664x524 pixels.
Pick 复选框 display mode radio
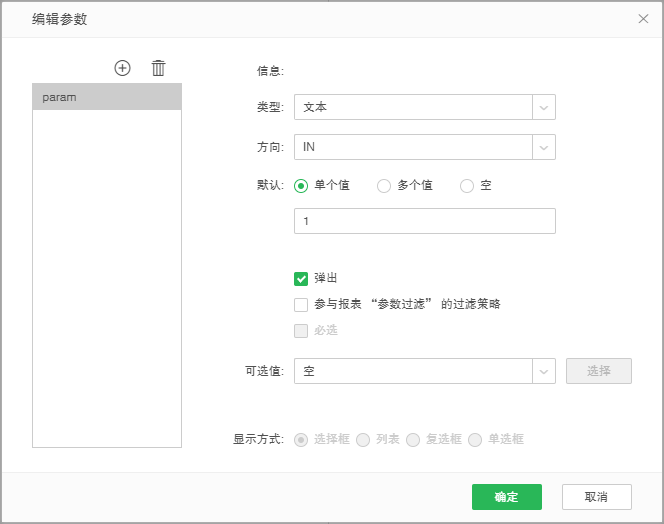pyautogui.click(x=413, y=439)
